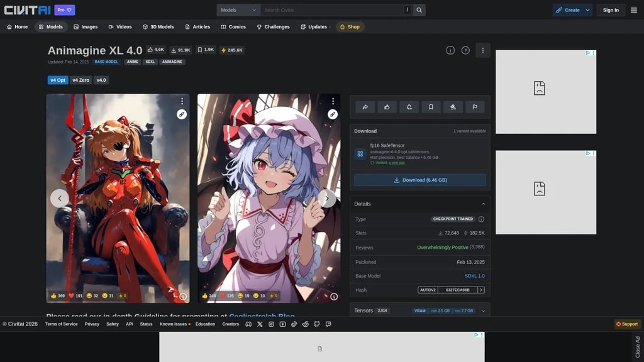644x362 pixels.
Task: Open the SDXL 1.0 base model link
Action: (x=474, y=276)
